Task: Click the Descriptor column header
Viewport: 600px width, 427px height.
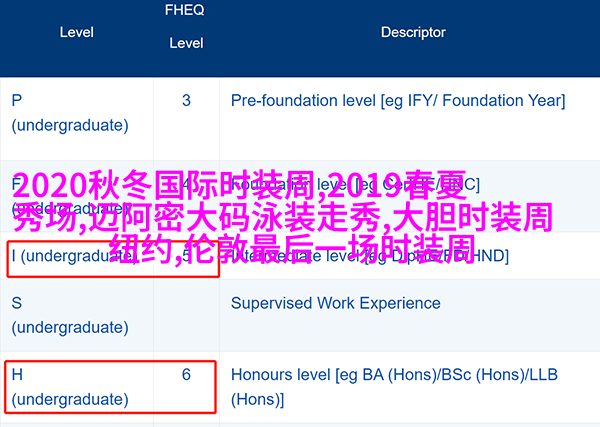Action: click(413, 33)
